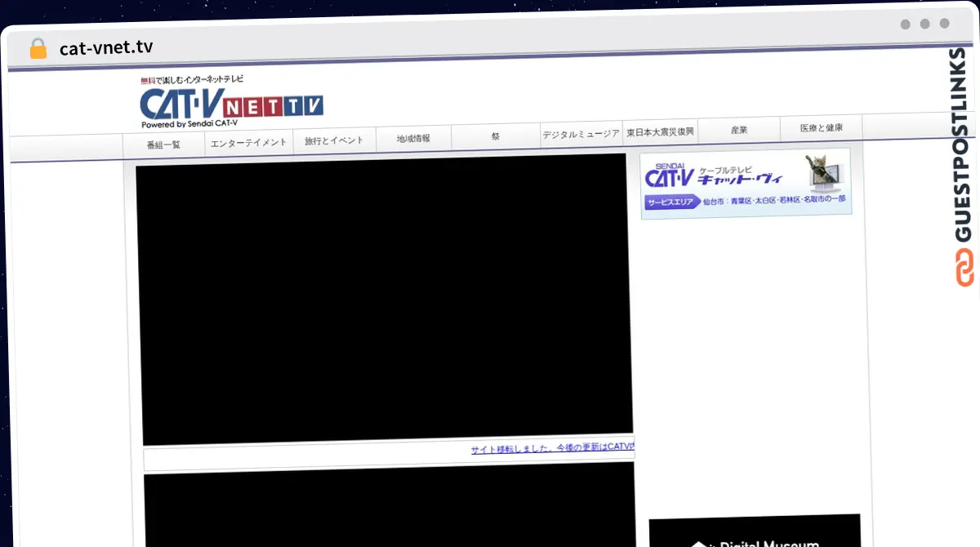Select the 旅行とイベント tab
The image size is (980, 547).
tap(334, 140)
